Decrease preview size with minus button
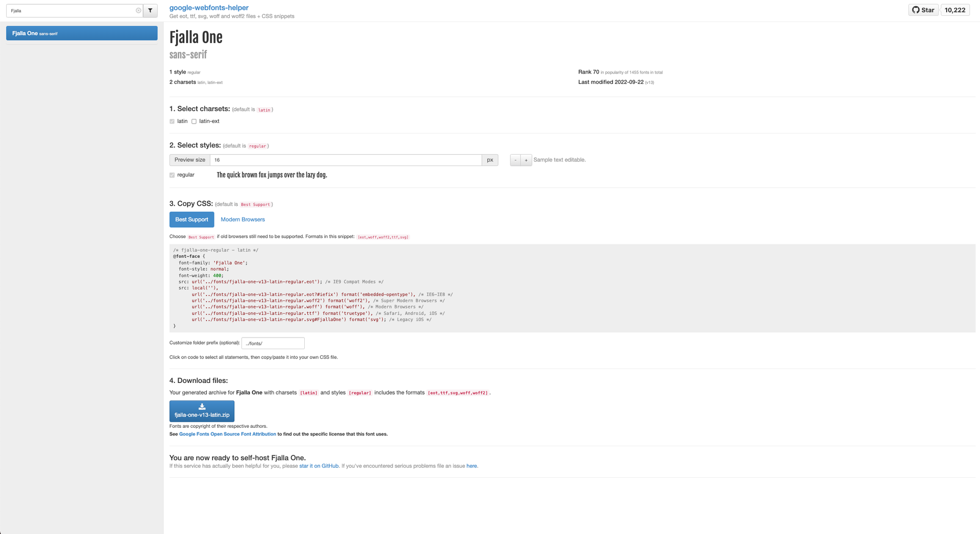The image size is (980, 534). point(516,160)
